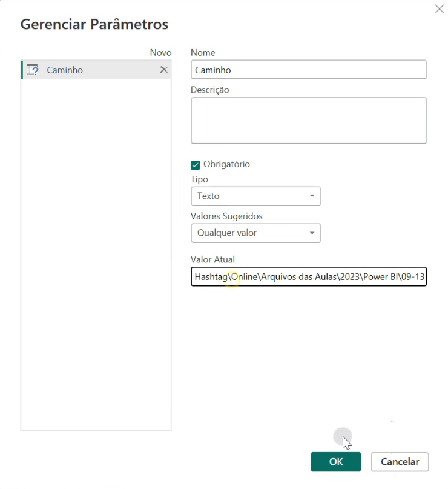The image size is (448, 489).
Task: Click the Cancelar button
Action: 400,462
